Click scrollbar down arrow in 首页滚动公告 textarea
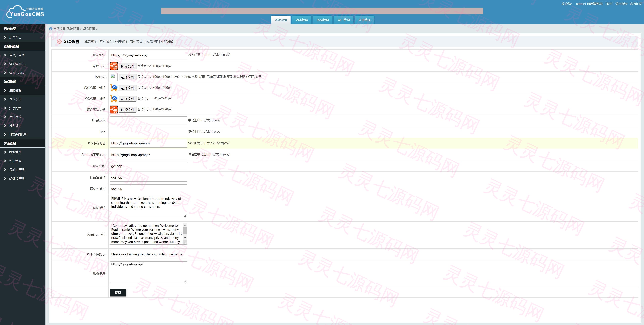The image size is (644, 325). [x=185, y=238]
